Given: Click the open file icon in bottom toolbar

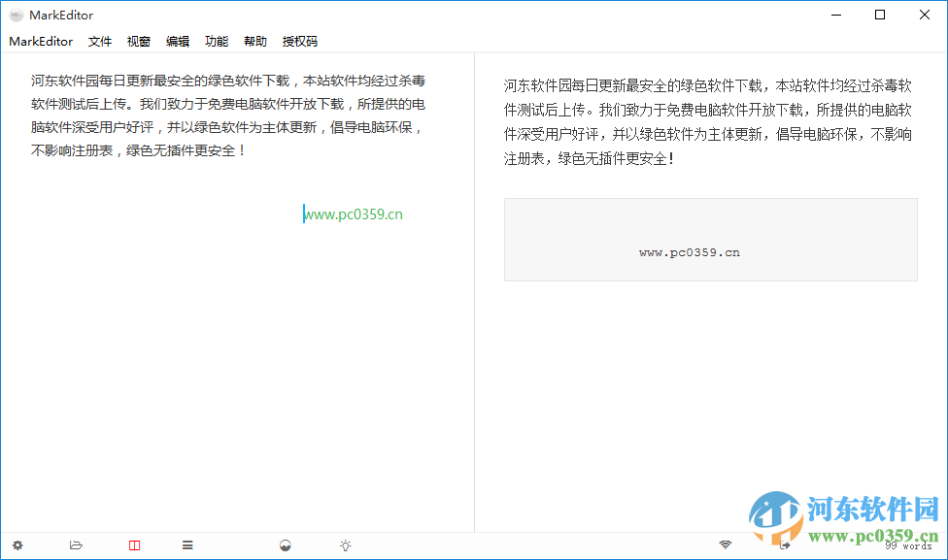Looking at the screenshot, I should [76, 545].
